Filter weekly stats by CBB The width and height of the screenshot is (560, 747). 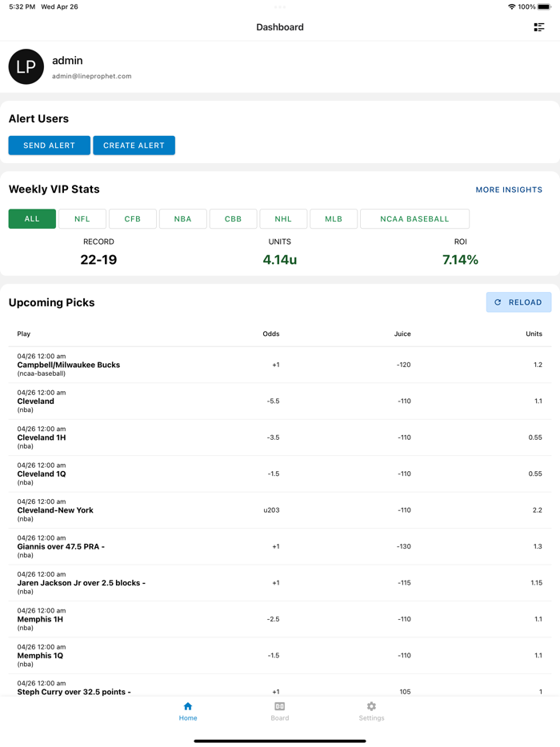click(x=233, y=218)
